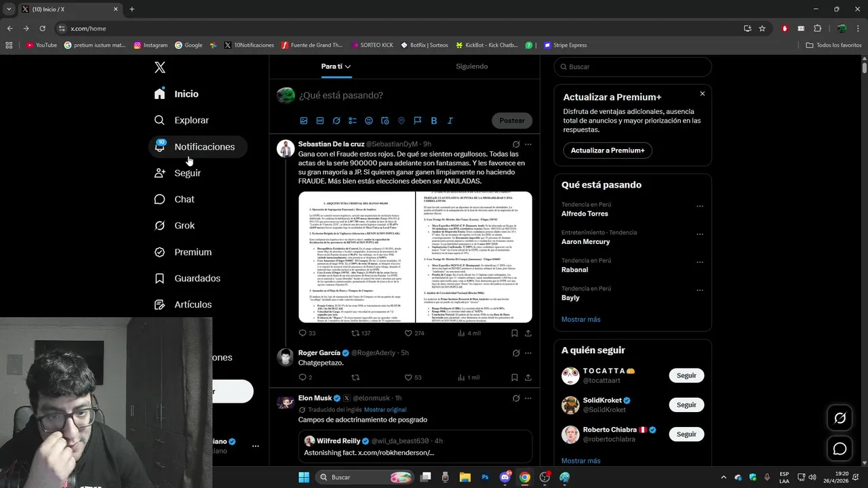Image resolution: width=868 pixels, height=488 pixels.
Task: Click the Buscar search field on X
Action: (x=633, y=67)
